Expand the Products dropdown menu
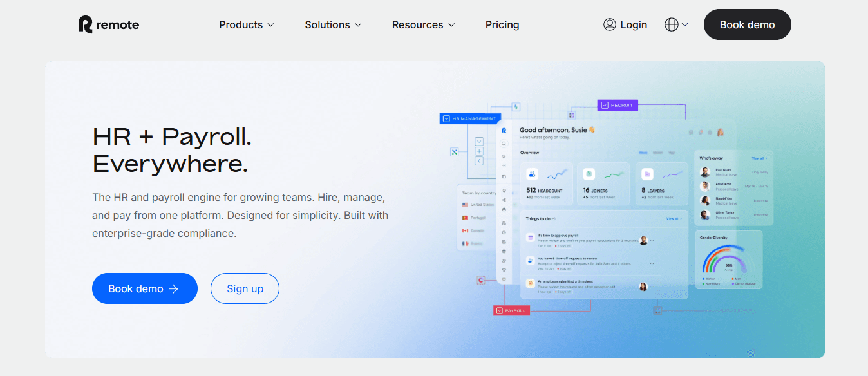This screenshot has height=376, width=868. point(247,24)
